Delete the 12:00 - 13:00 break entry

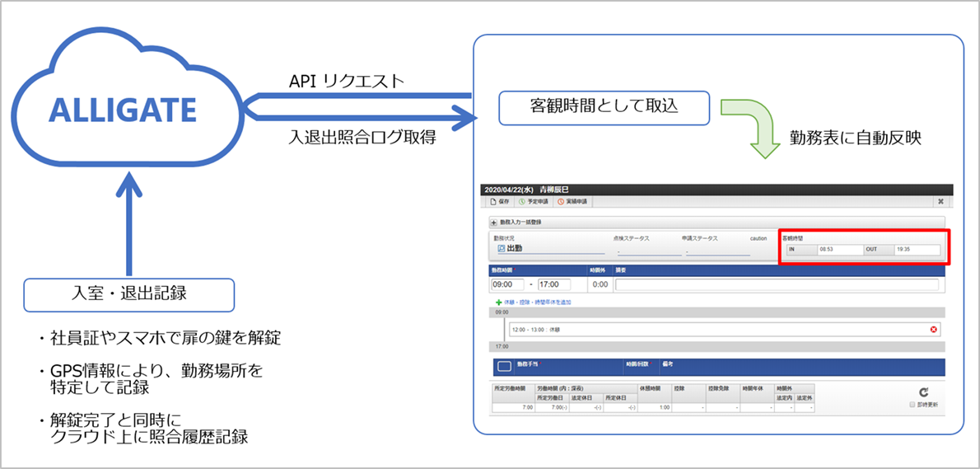[x=934, y=329]
